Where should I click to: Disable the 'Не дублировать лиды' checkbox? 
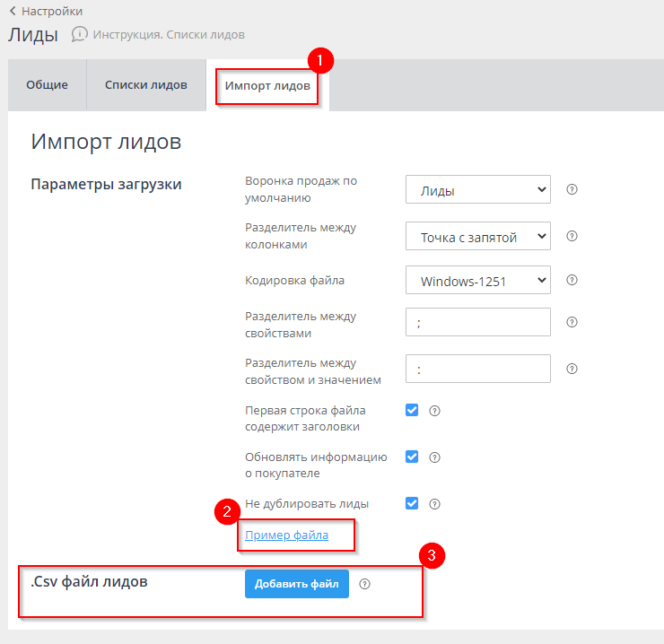[x=412, y=502]
